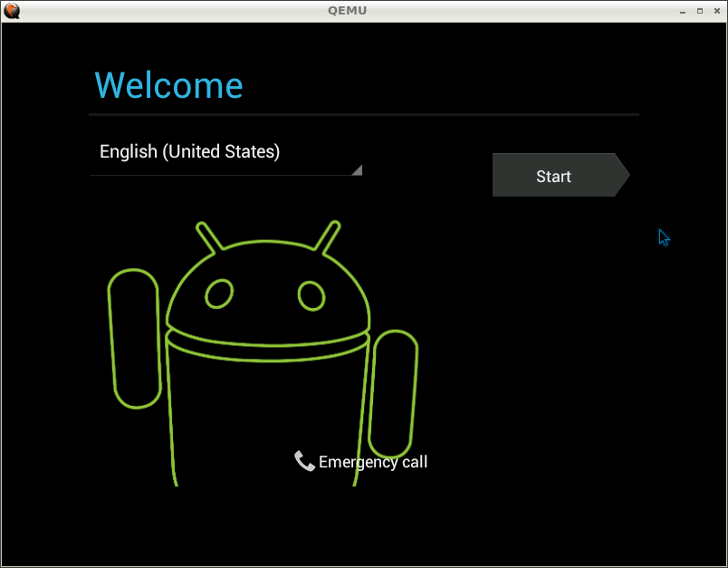Click the phone icon beside Emergency call
The image size is (728, 568).
[x=304, y=461]
